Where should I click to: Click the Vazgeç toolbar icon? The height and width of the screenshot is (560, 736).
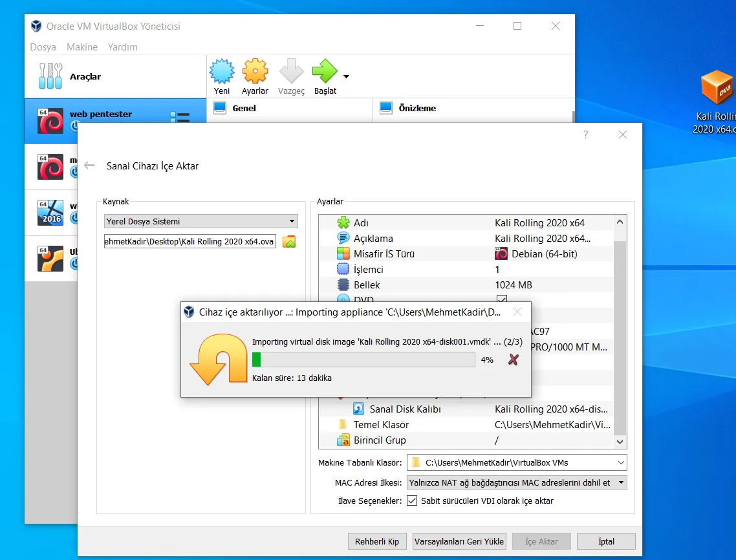click(x=291, y=71)
